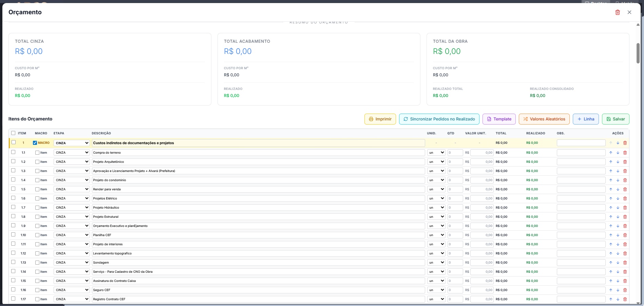This screenshot has width=644, height=306.
Task: Move row 1.6 Projetos Elétrico down
Action: tap(618, 198)
